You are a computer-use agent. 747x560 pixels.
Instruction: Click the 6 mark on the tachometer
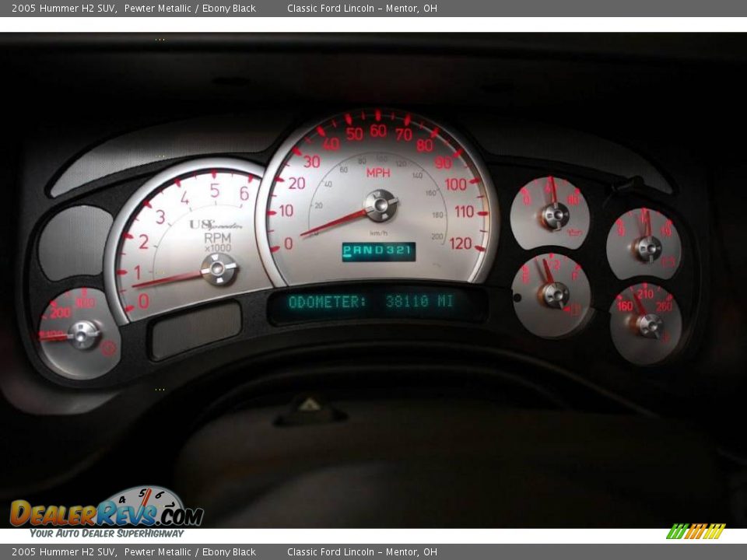click(244, 193)
